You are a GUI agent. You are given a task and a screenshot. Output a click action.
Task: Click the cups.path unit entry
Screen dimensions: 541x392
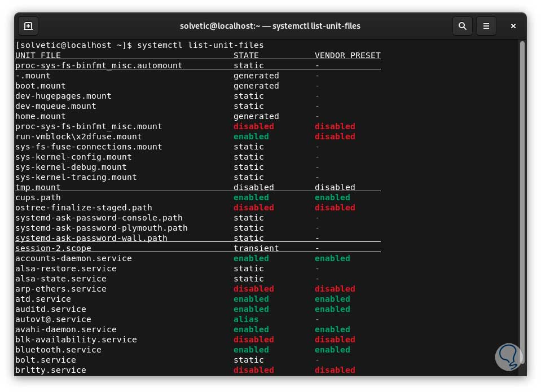click(38, 197)
